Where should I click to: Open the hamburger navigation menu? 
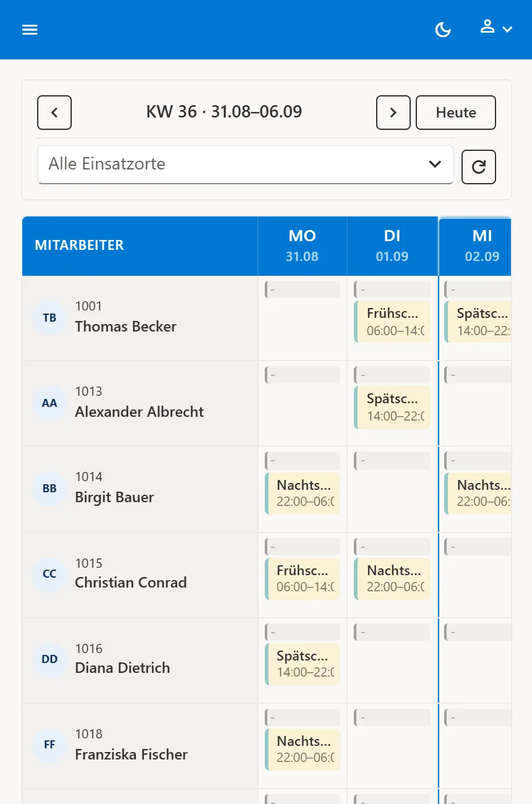coord(30,30)
